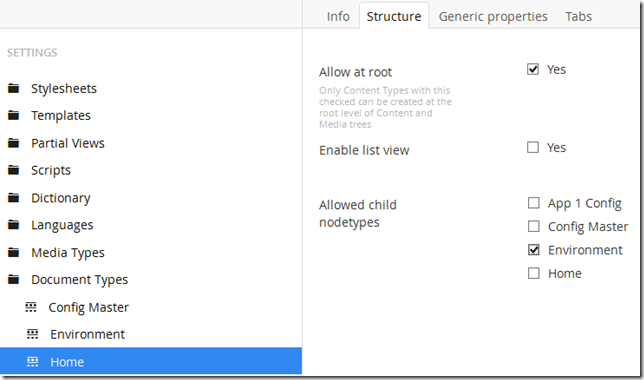The width and height of the screenshot is (644, 380).
Task: Collapse the Document Types folder
Action: [x=14, y=279]
